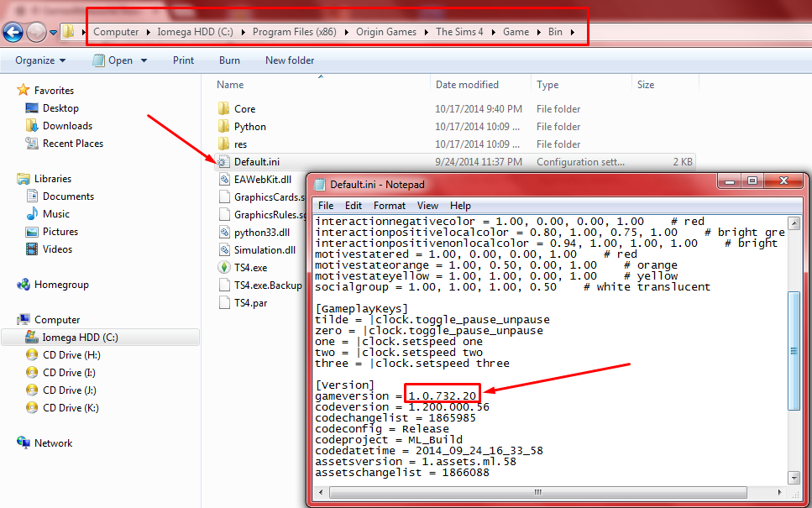Click Computer in the address breadcrumb
This screenshot has width=812, height=508.
click(116, 32)
